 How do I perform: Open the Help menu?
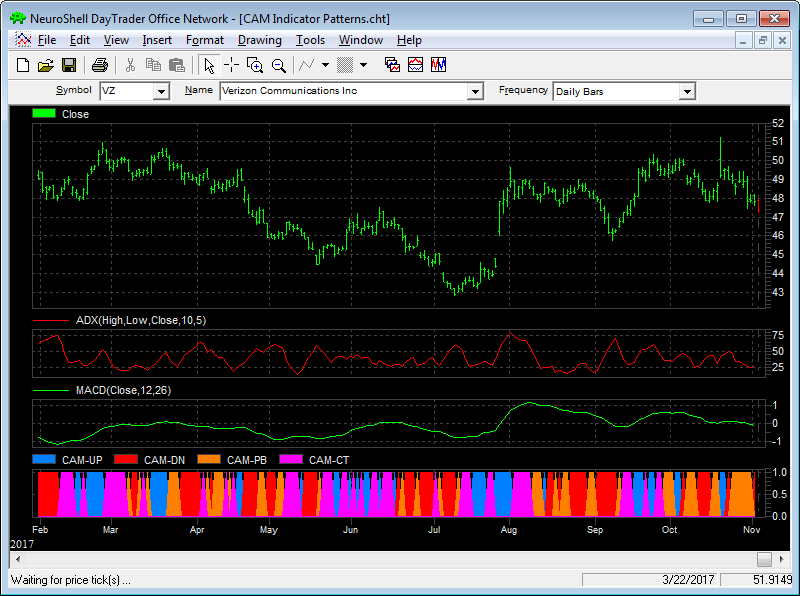pos(409,40)
